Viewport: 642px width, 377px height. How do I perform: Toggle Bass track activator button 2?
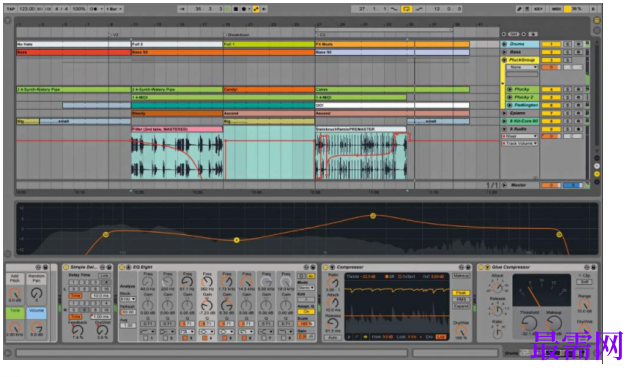coord(551,52)
